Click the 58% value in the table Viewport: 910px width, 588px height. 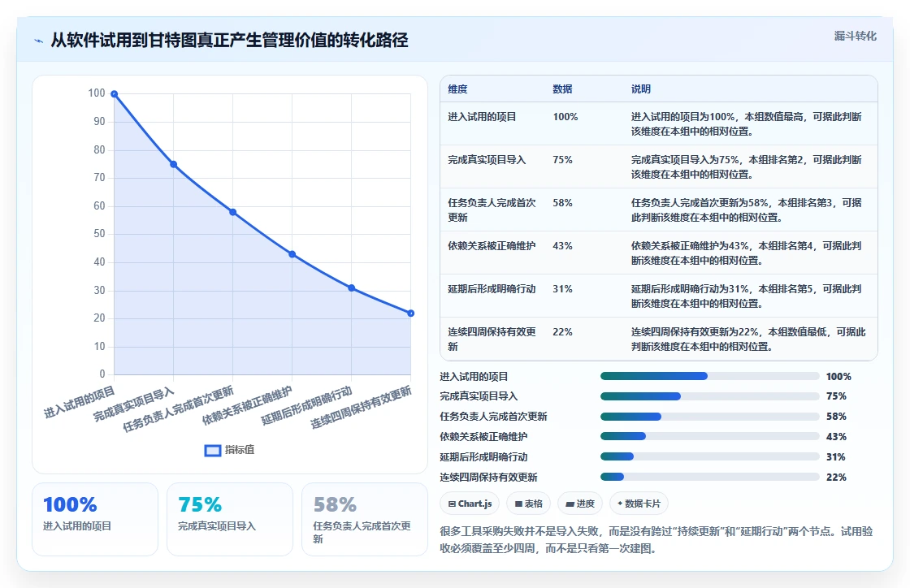tap(562, 203)
